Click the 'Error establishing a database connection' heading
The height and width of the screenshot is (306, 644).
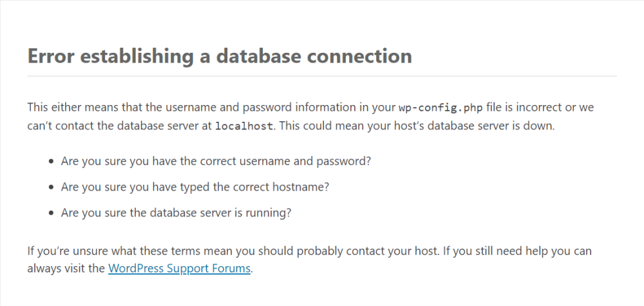(220, 56)
